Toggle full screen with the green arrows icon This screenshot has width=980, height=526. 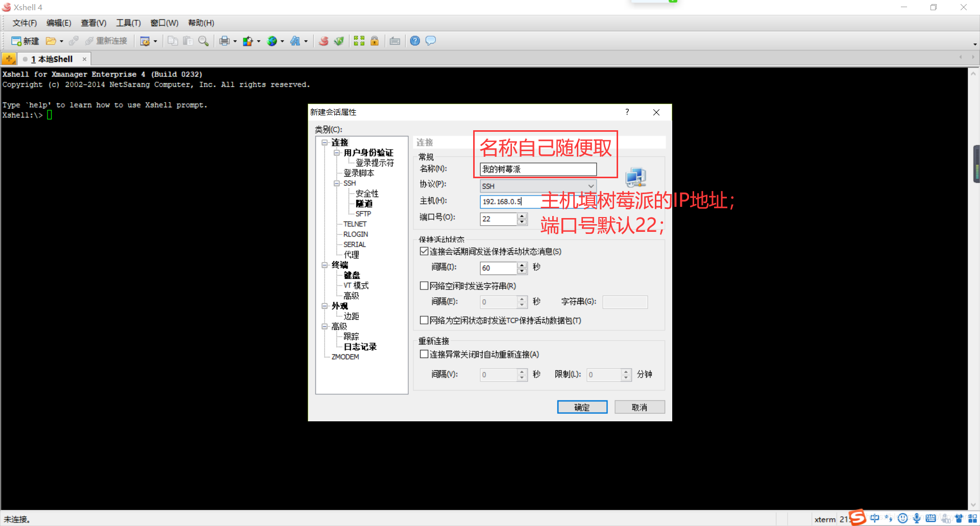(x=359, y=41)
